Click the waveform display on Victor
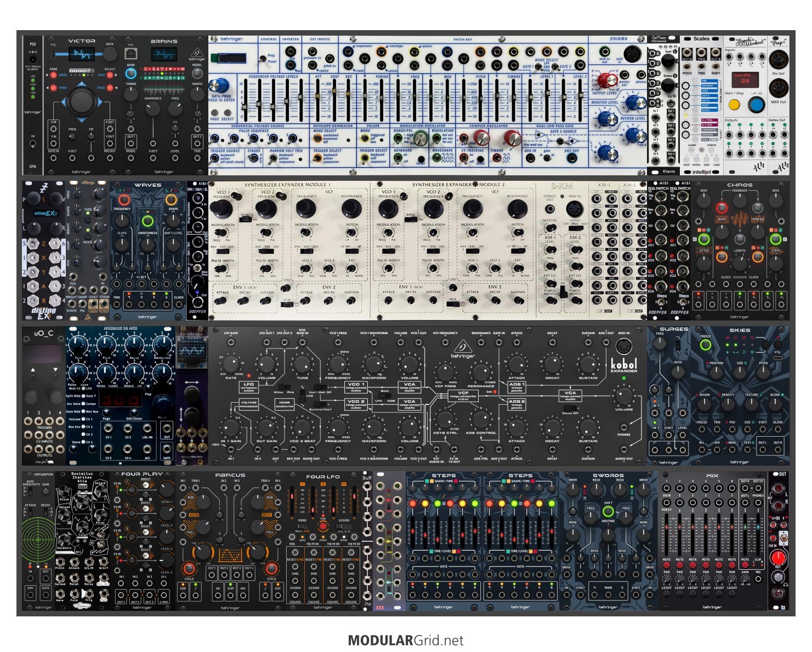The width and height of the screenshot is (812, 652). 81,54
